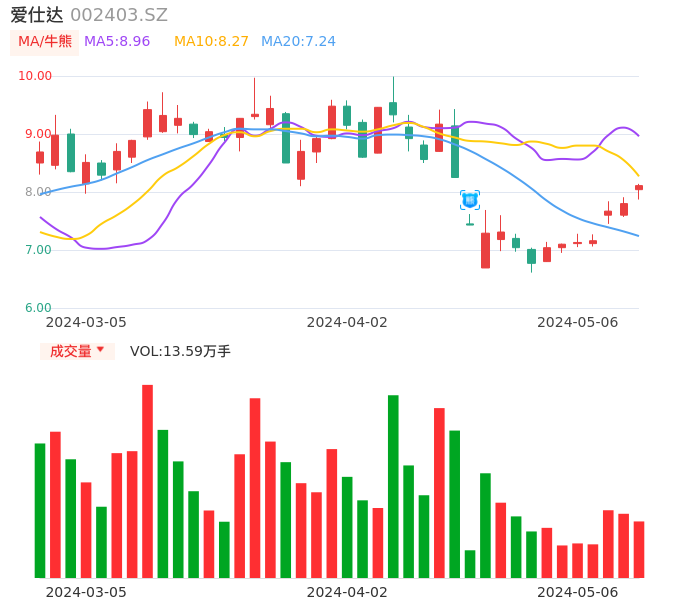Toggle the MA20:7.24 legend label
Screen dimensions: 686x606
coord(298,42)
